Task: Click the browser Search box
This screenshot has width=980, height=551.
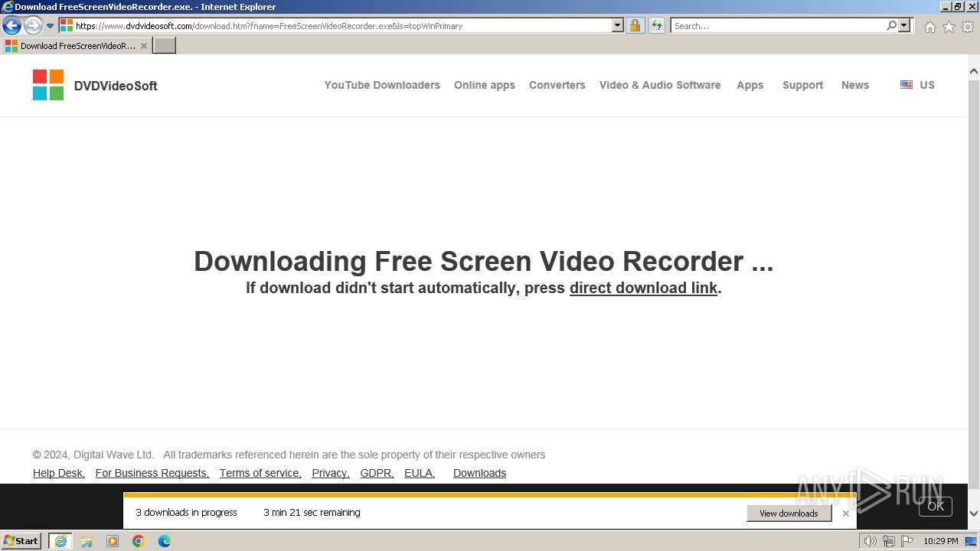Action: click(x=778, y=25)
